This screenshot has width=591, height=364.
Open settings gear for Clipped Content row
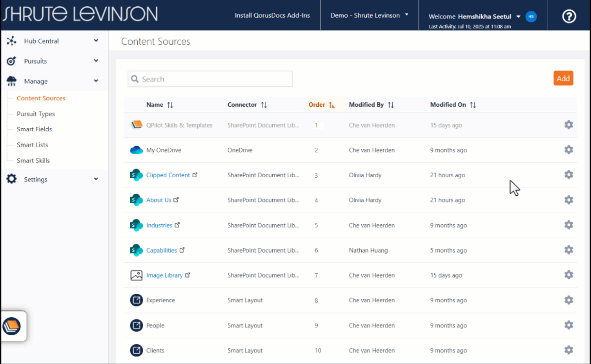click(x=569, y=175)
